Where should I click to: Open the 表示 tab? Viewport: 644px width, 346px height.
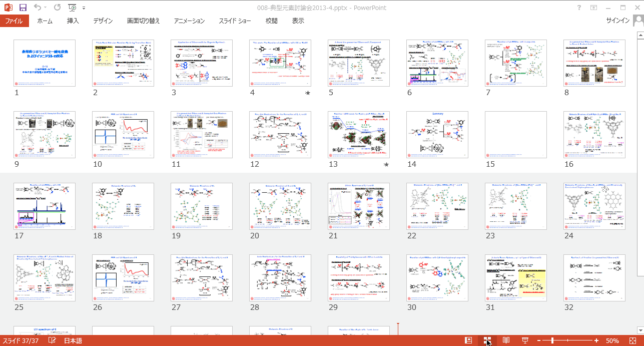click(298, 21)
